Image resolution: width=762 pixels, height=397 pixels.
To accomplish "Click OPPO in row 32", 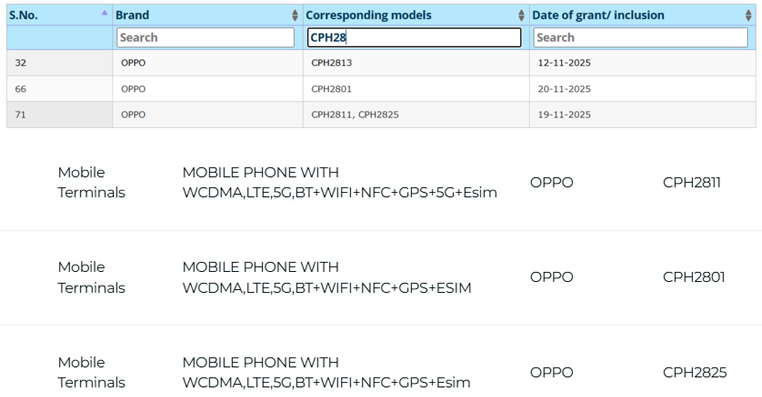I will (x=133, y=63).
